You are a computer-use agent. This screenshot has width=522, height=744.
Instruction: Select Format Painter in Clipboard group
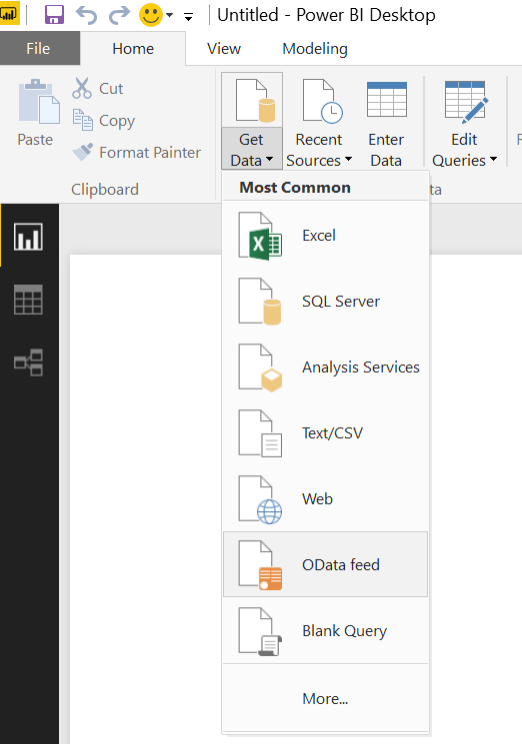pyautogui.click(x=137, y=152)
